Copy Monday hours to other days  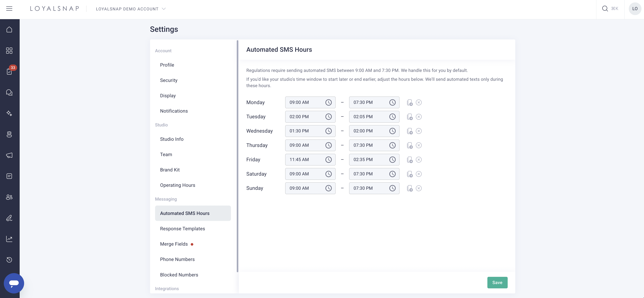(410, 102)
